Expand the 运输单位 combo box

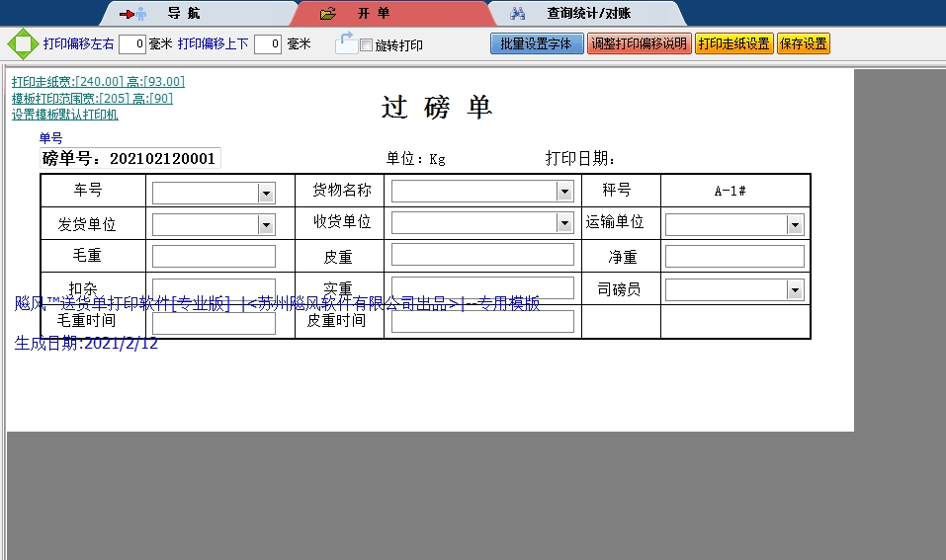(795, 225)
